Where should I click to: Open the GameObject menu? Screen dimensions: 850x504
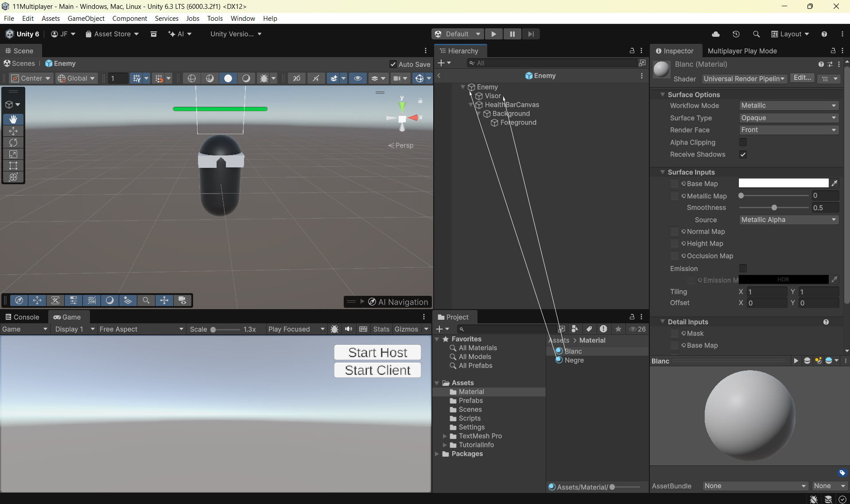click(x=86, y=18)
